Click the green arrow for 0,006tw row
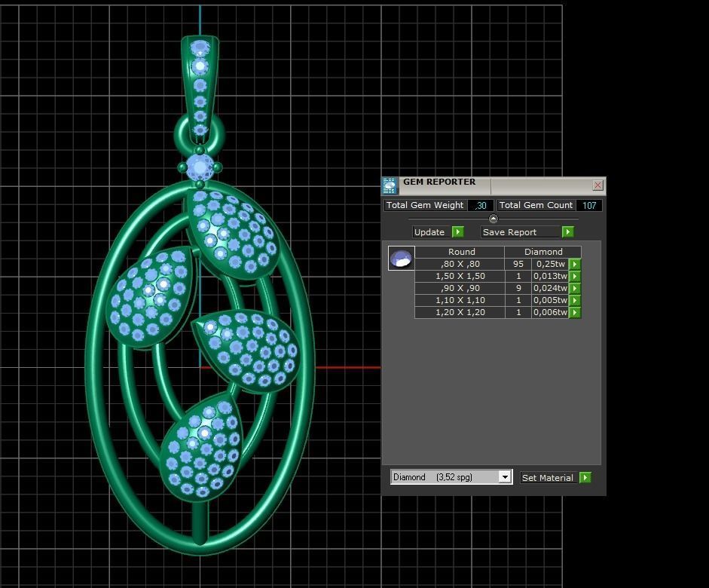The height and width of the screenshot is (588, 709). [x=574, y=312]
